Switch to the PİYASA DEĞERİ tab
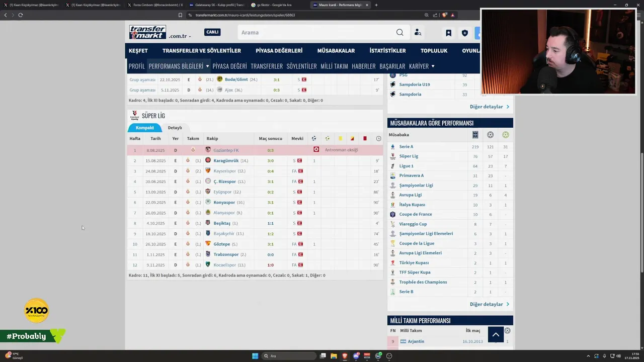Viewport: 644px width, 362px height. pos(229,66)
